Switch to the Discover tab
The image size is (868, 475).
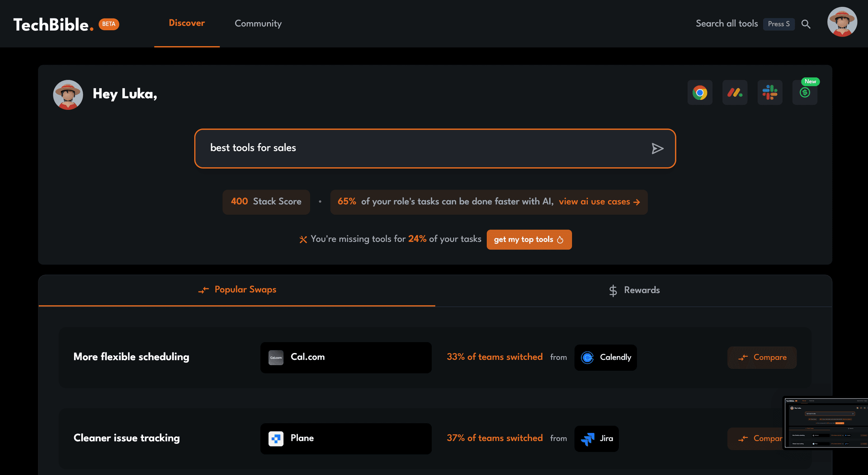tap(187, 23)
